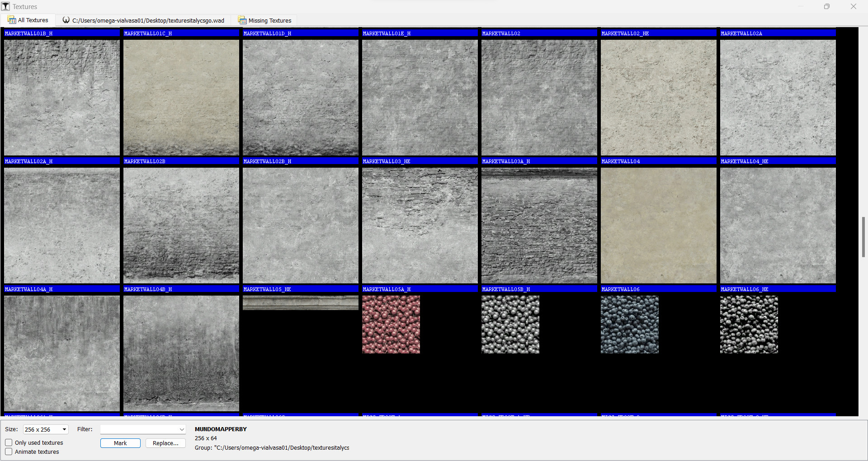Select the blue berries MARKETWALL06 texture
This screenshot has height=461, width=868.
[629, 324]
